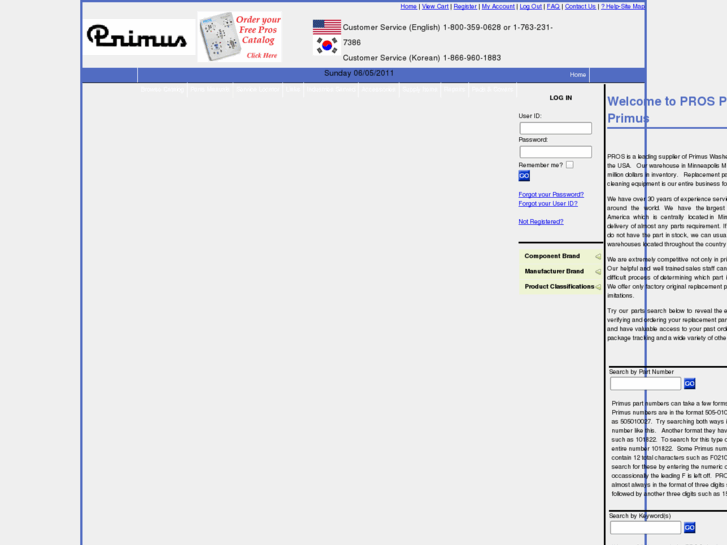Open the View Cart link
Viewport: 727px width, 545px height.
click(435, 6)
